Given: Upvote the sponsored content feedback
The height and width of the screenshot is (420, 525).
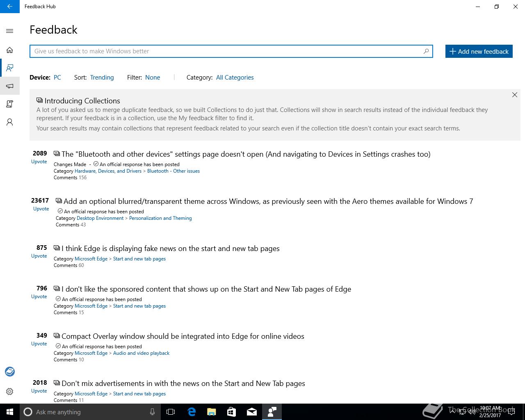Looking at the screenshot, I should [x=39, y=297].
